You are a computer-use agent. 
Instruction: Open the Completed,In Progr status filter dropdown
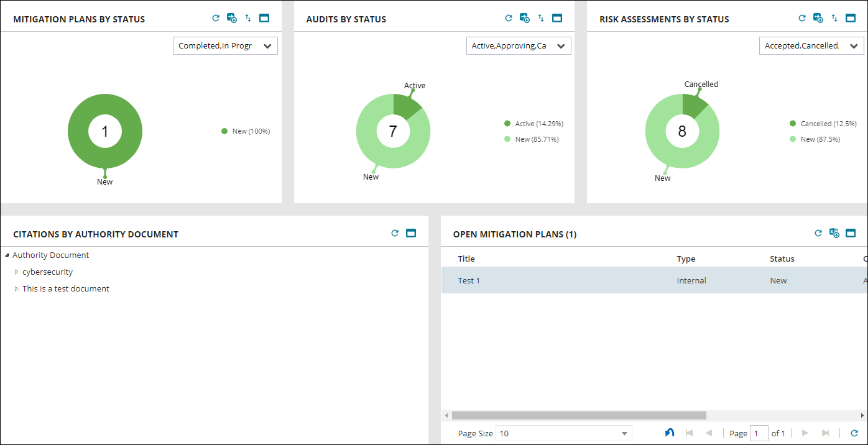267,45
